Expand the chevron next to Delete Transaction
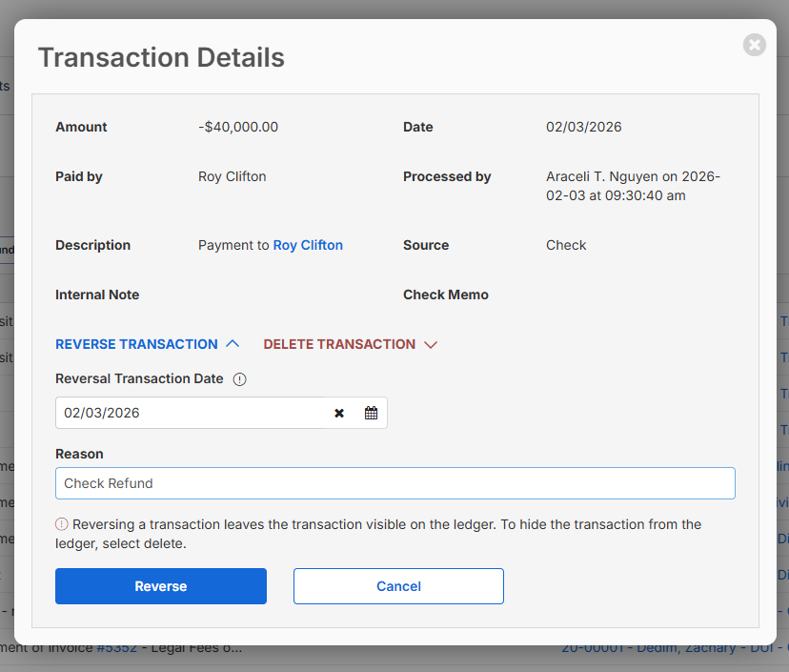This screenshot has width=789, height=672. point(430,344)
